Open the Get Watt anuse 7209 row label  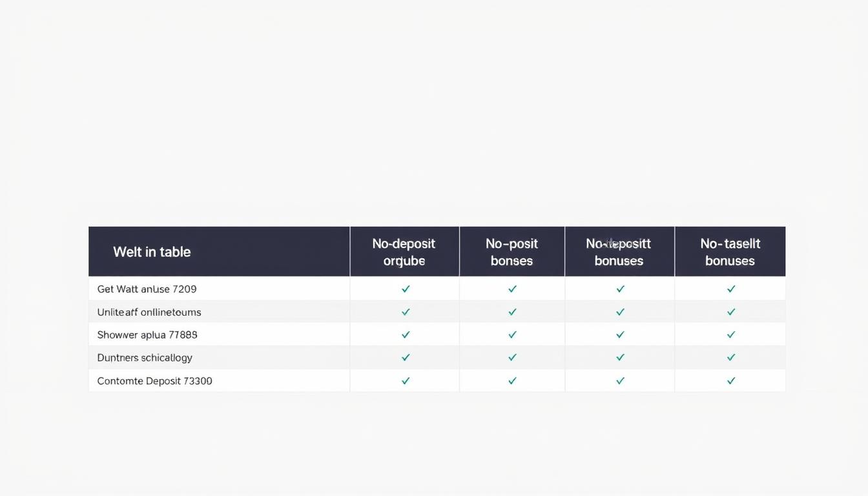pos(147,289)
